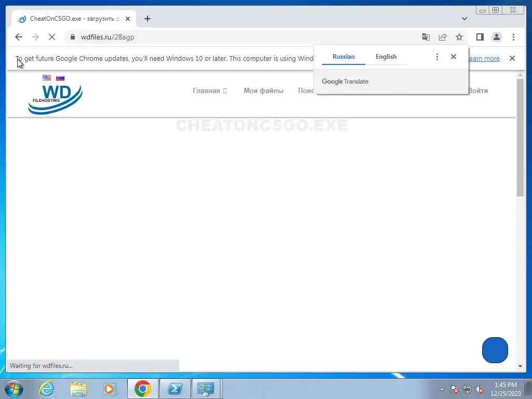Image resolution: width=532 pixels, height=399 pixels.
Task: Click Войти login link
Action: point(478,90)
